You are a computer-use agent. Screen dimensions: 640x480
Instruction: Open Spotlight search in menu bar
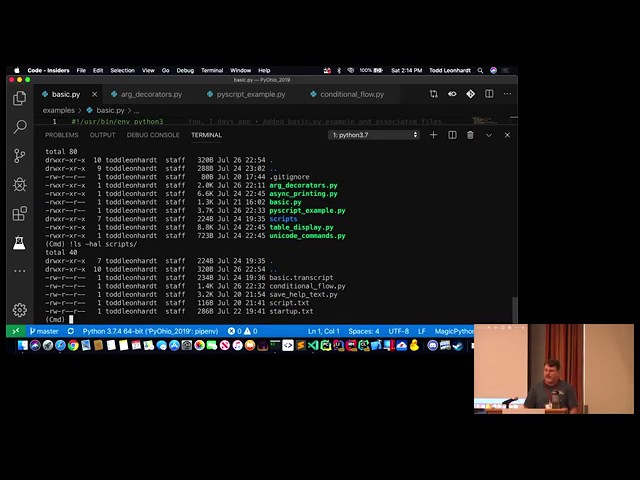coord(480,70)
